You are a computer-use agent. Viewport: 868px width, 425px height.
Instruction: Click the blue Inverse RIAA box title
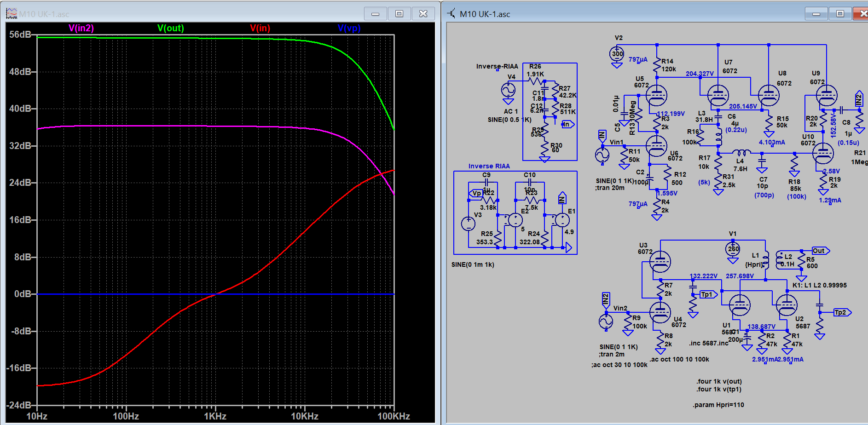pyautogui.click(x=489, y=166)
